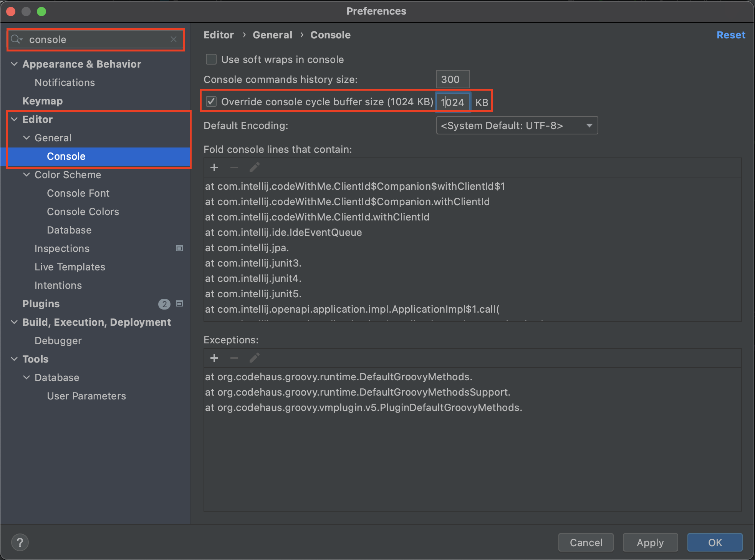
Task: Select Console Font in the settings tree
Action: pyautogui.click(x=78, y=193)
